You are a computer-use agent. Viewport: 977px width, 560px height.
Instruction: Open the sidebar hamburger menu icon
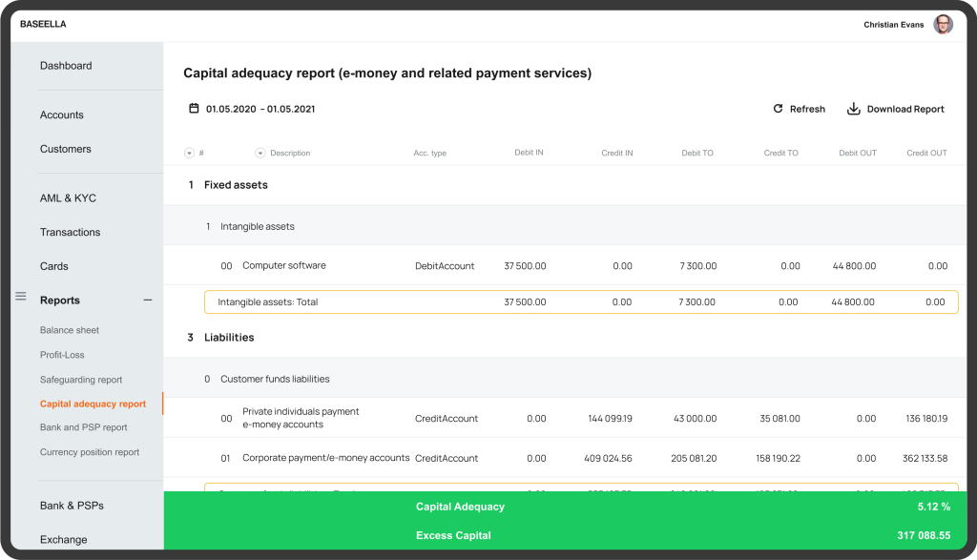(x=20, y=296)
